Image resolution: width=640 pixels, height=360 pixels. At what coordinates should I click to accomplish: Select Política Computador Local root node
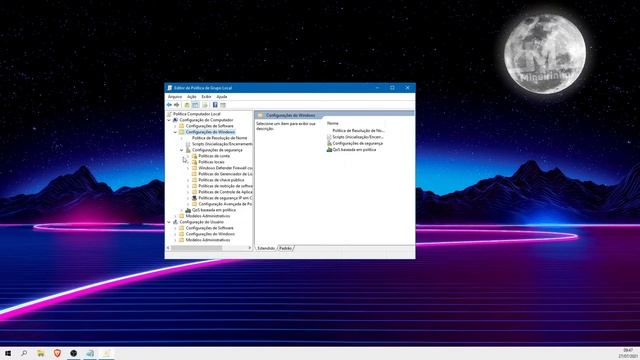(x=196, y=114)
